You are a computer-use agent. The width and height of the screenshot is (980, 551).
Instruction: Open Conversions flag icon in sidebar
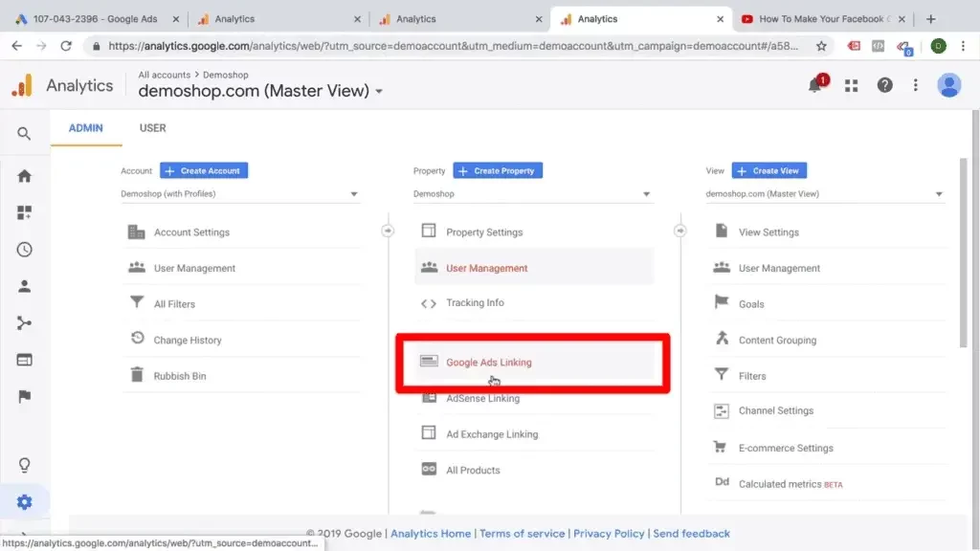tap(24, 397)
